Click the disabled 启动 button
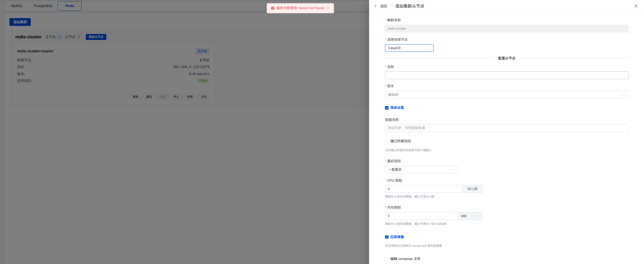 163,97
